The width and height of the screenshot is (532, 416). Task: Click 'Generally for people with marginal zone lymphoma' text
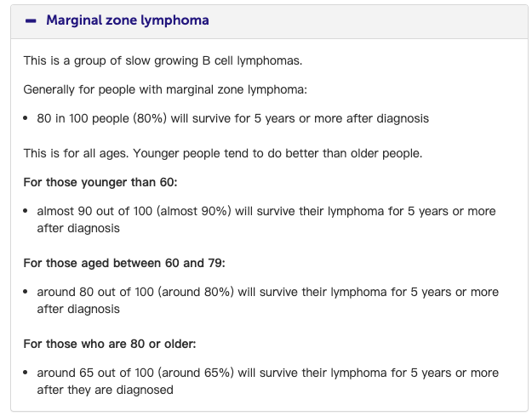coord(165,90)
